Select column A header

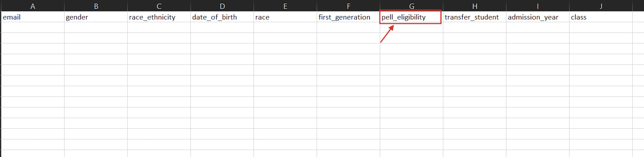(x=33, y=6)
